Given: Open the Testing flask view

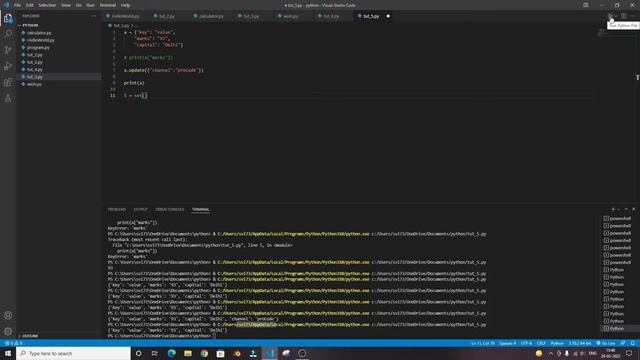Looking at the screenshot, I should point(8,98).
